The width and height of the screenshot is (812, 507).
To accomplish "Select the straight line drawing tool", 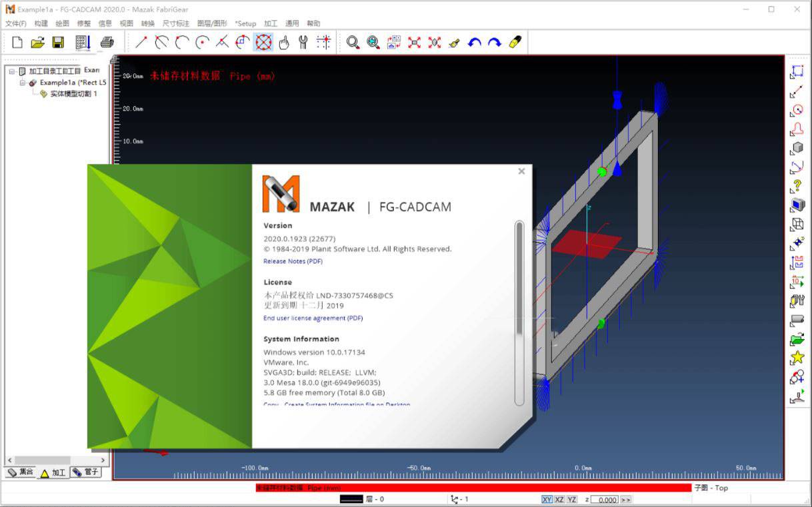I will pyautogui.click(x=141, y=43).
